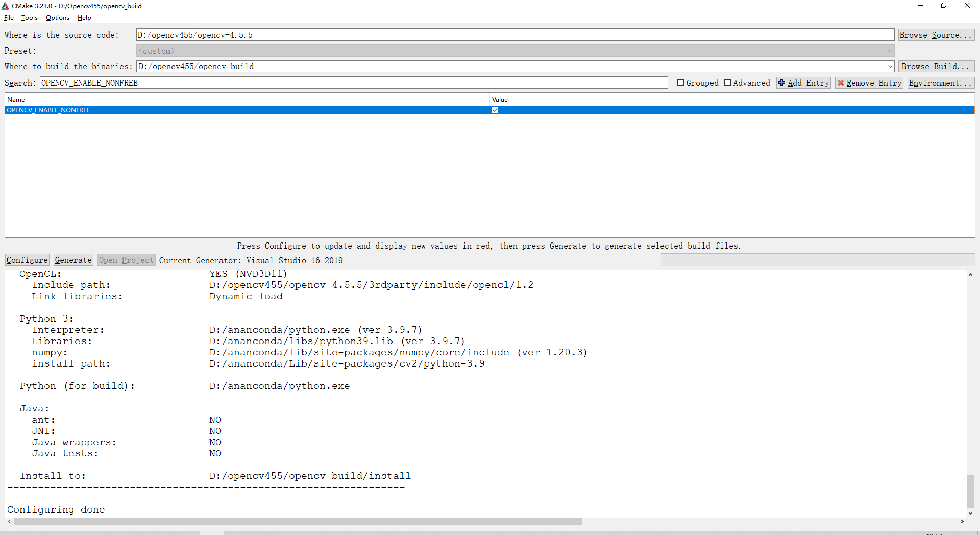Click the 'Java wrappers:' log line
The height and width of the screenshot is (535, 980).
127,442
